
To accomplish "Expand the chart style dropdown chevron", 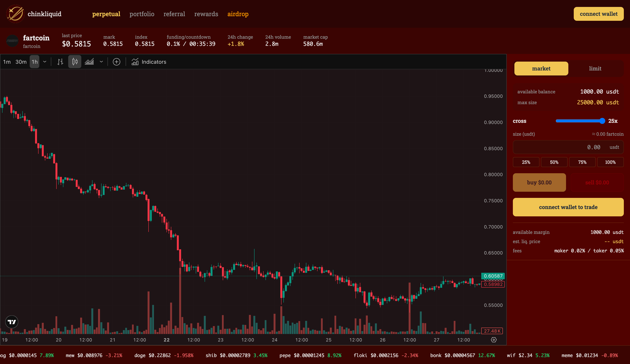I will pos(101,62).
